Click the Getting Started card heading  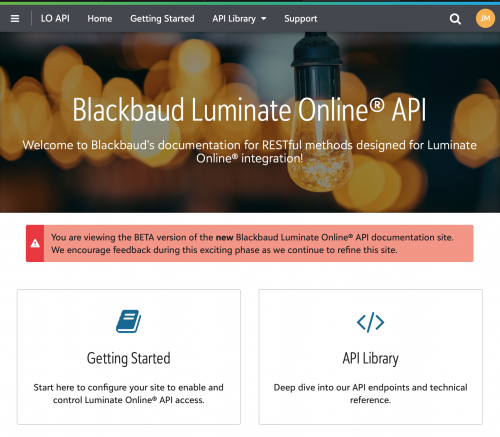click(x=129, y=359)
